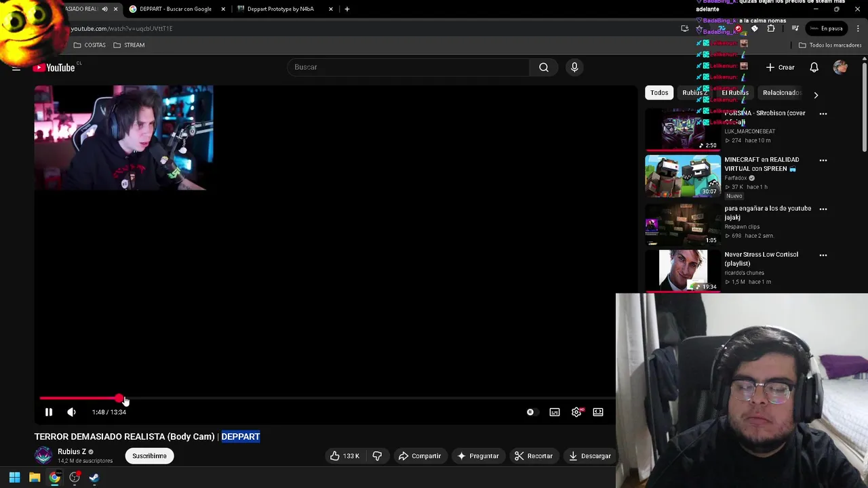The height and width of the screenshot is (488, 868).
Task: Open the player settings gear
Action: [576, 412]
